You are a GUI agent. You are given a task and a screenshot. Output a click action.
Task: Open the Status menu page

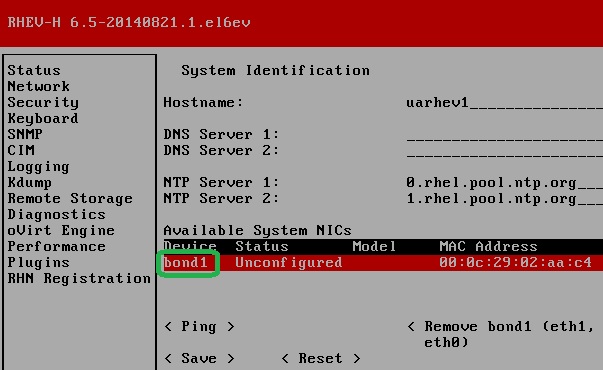34,70
